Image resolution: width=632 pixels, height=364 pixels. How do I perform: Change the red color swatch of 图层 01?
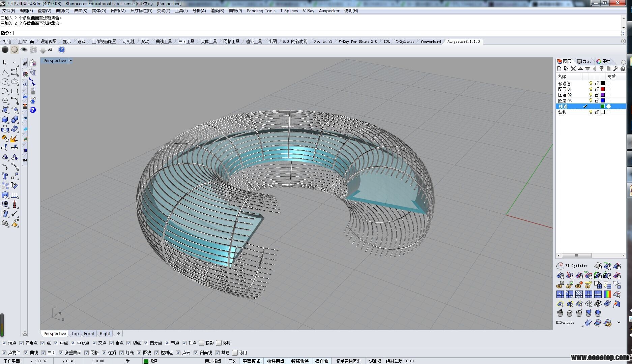tap(603, 89)
